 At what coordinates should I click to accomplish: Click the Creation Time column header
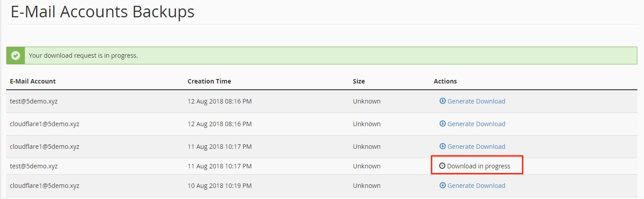[x=209, y=81]
